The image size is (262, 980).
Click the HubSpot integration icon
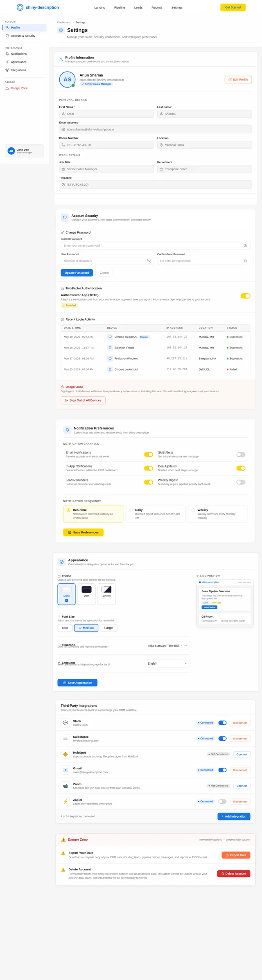point(65,754)
